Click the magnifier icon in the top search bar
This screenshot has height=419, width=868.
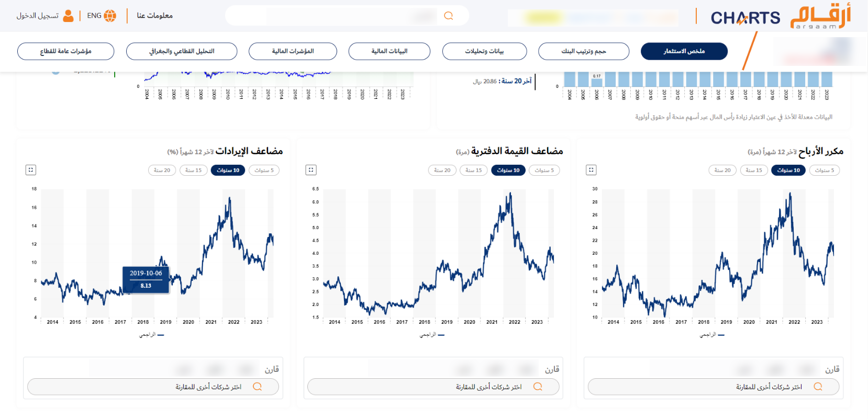click(x=448, y=16)
